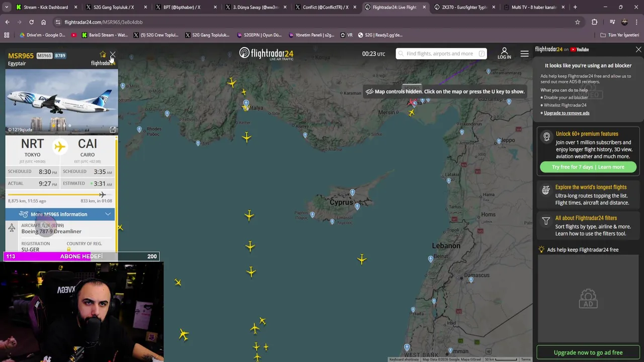
Task: Click the flightradar24.com address bar
Action: tap(317, 22)
